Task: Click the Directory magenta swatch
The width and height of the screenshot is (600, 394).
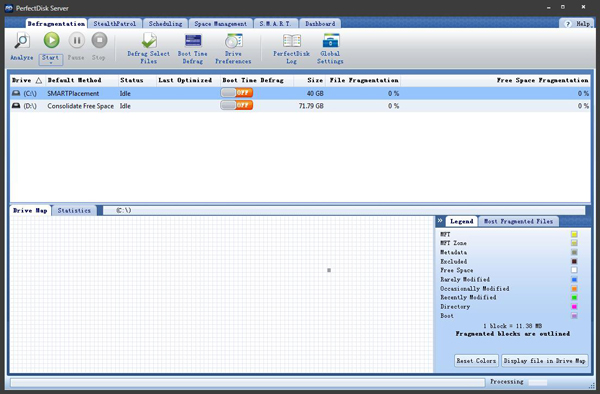Action: click(574, 306)
